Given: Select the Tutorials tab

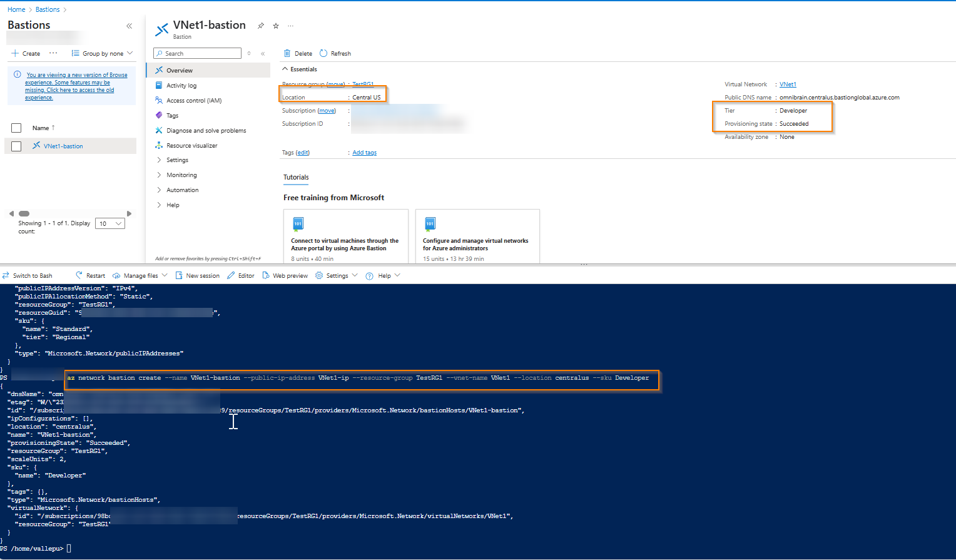Looking at the screenshot, I should 296,177.
